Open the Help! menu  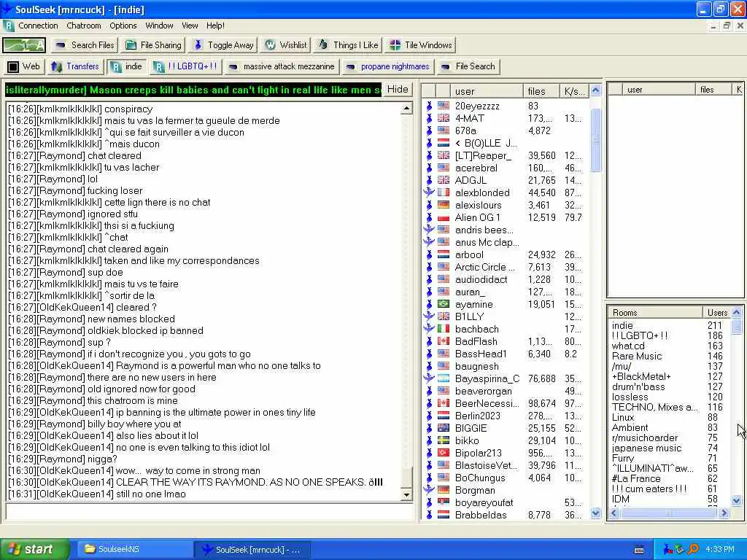coord(215,26)
